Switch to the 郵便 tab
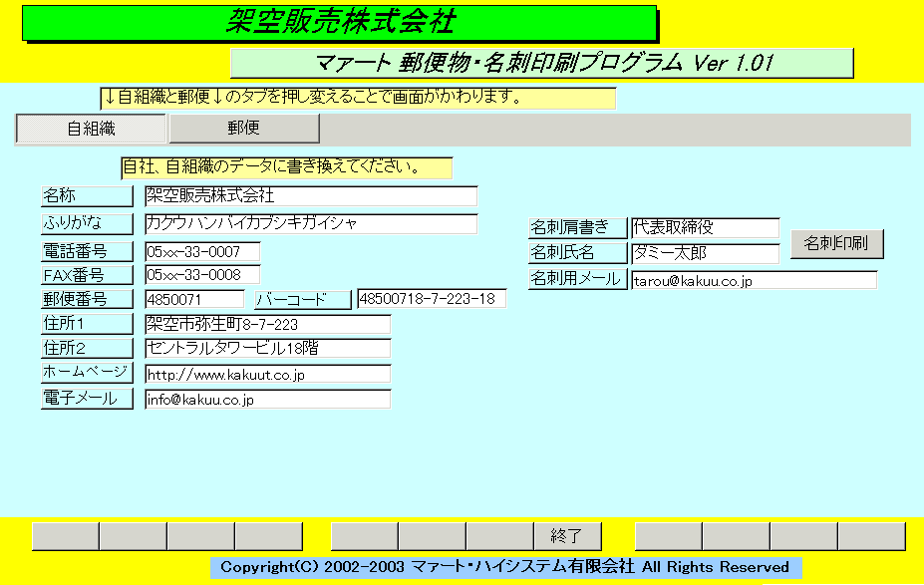 pos(244,129)
